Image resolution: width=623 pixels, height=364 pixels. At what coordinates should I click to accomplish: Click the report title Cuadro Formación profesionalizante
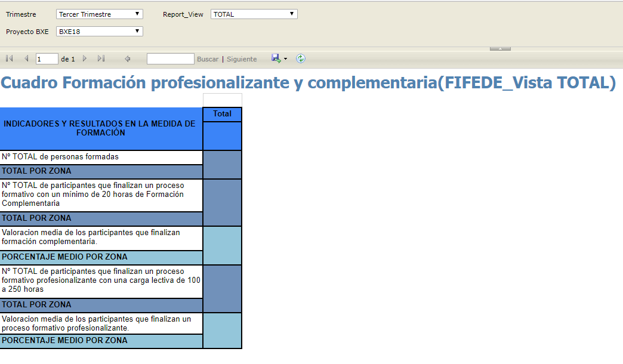309,83
